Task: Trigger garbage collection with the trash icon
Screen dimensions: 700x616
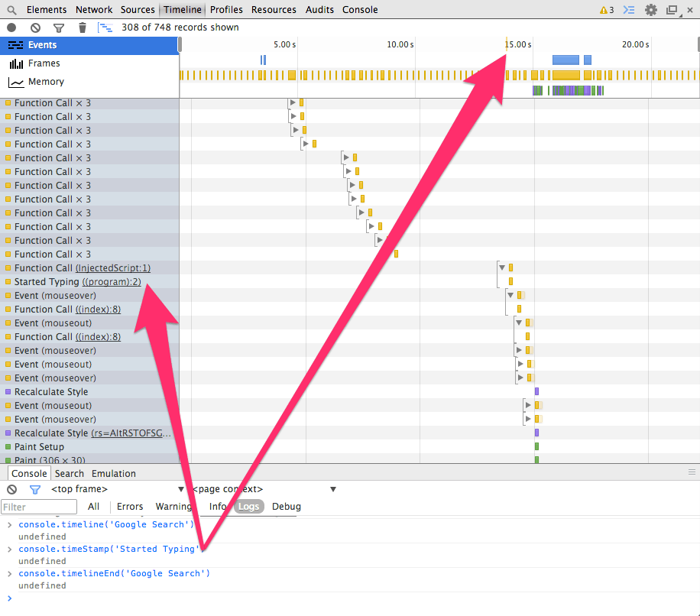Action: point(84,27)
